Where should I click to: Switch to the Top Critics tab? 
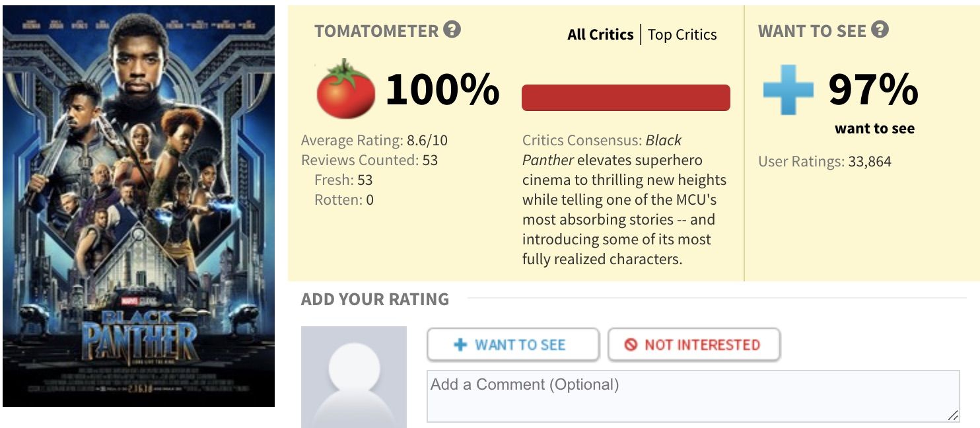coord(682,34)
